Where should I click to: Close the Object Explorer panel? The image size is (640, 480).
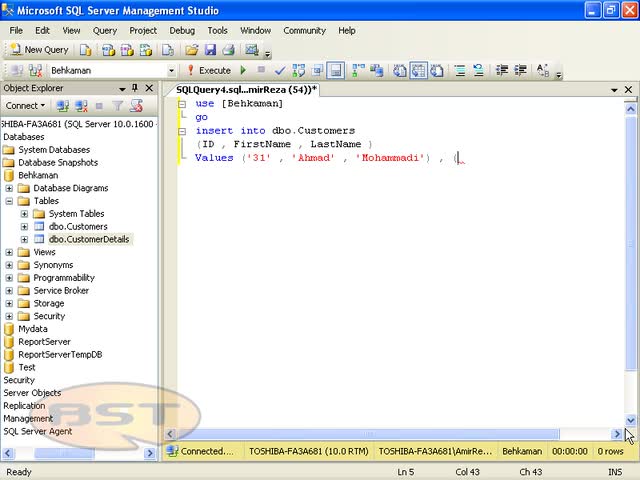[149, 88]
